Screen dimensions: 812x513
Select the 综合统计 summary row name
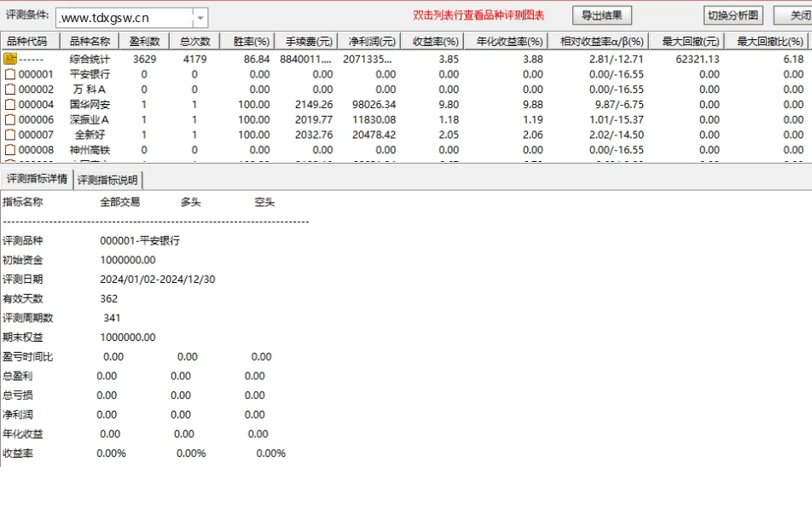point(90,60)
